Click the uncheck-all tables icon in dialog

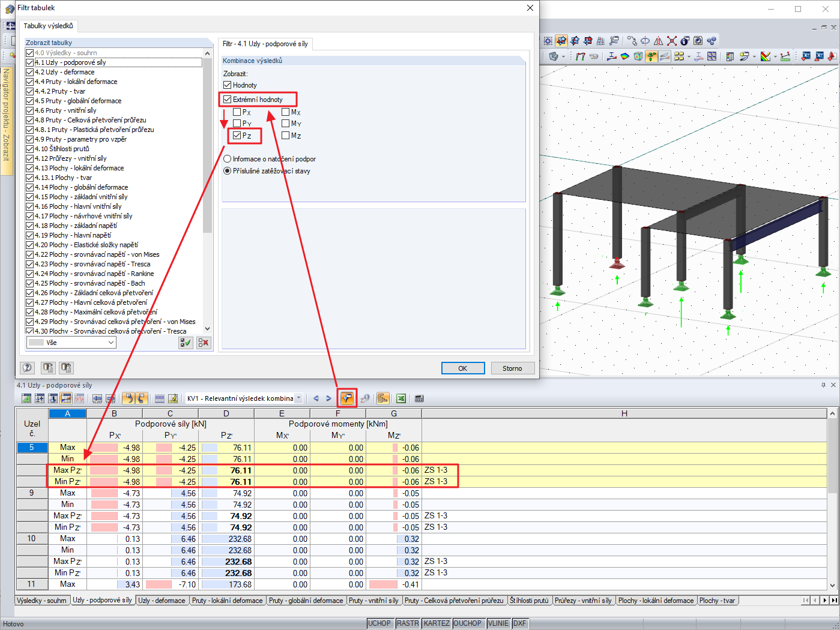(204, 343)
